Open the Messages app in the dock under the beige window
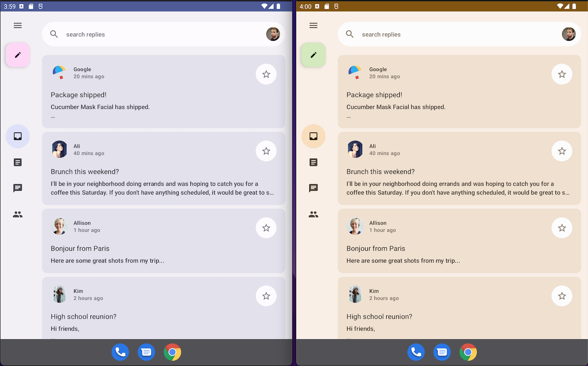The image size is (588, 366). click(x=442, y=352)
